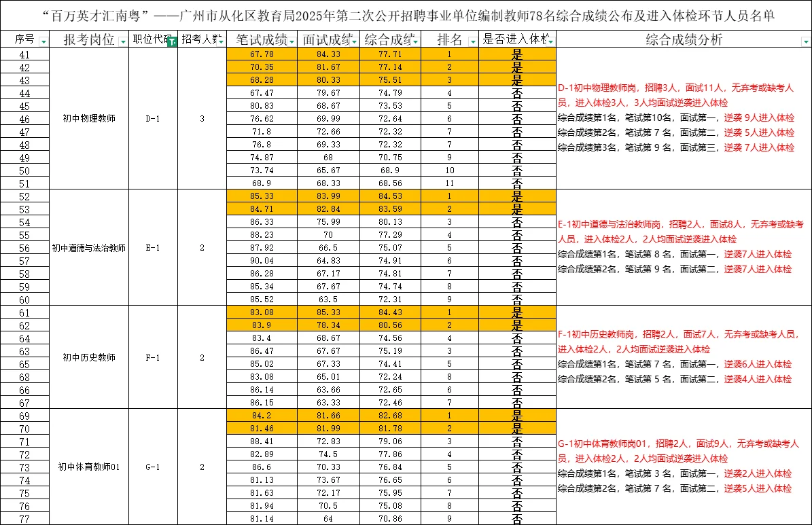Select row header number 69
Viewport: 812px width, 525px height.
[x=24, y=416]
